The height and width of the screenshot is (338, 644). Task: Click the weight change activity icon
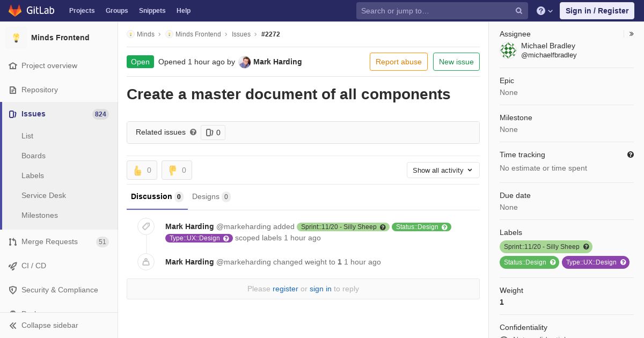pyautogui.click(x=146, y=262)
